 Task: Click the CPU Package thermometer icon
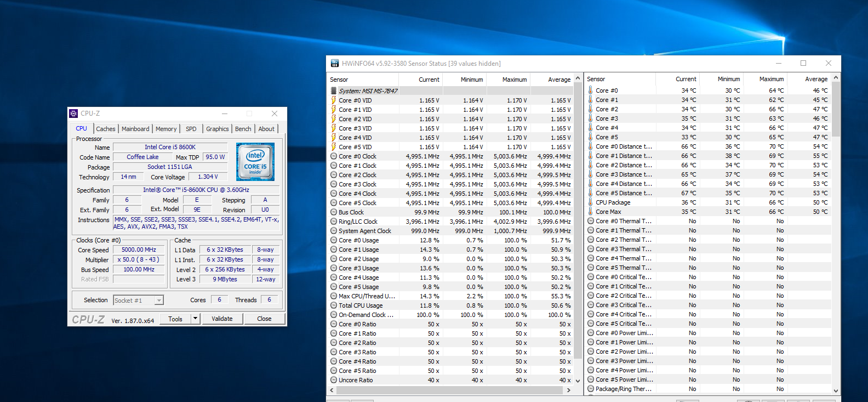click(x=591, y=202)
